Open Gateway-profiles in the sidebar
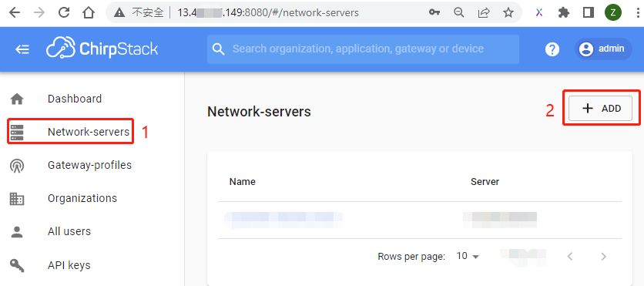 point(89,165)
